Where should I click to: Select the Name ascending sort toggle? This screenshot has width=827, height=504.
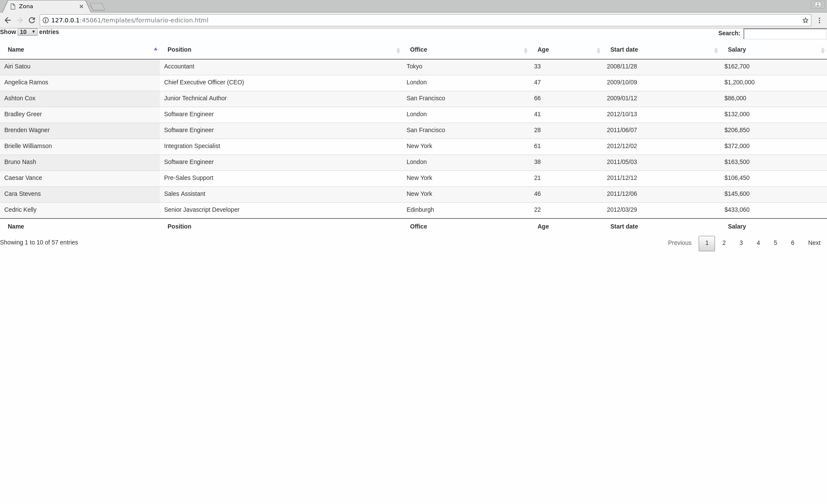coord(155,49)
